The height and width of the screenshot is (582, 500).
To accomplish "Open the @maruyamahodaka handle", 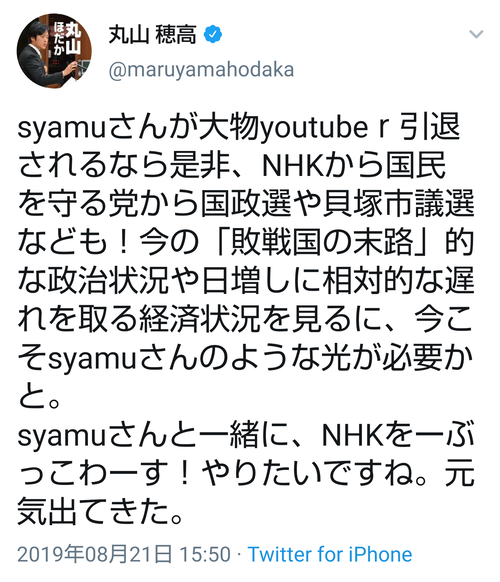I will [x=201, y=70].
